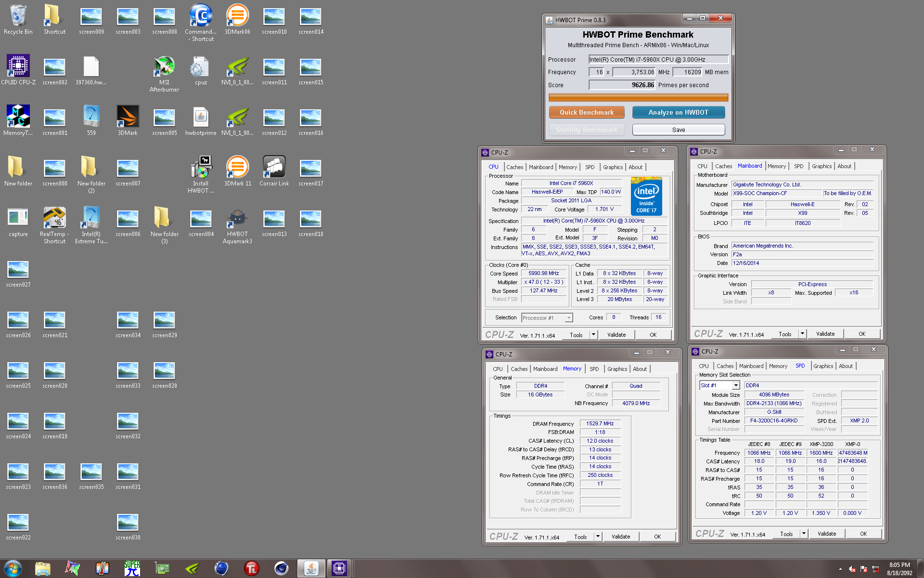The width and height of the screenshot is (924, 578).
Task: Click OK in Memory tab window
Action: click(x=657, y=537)
